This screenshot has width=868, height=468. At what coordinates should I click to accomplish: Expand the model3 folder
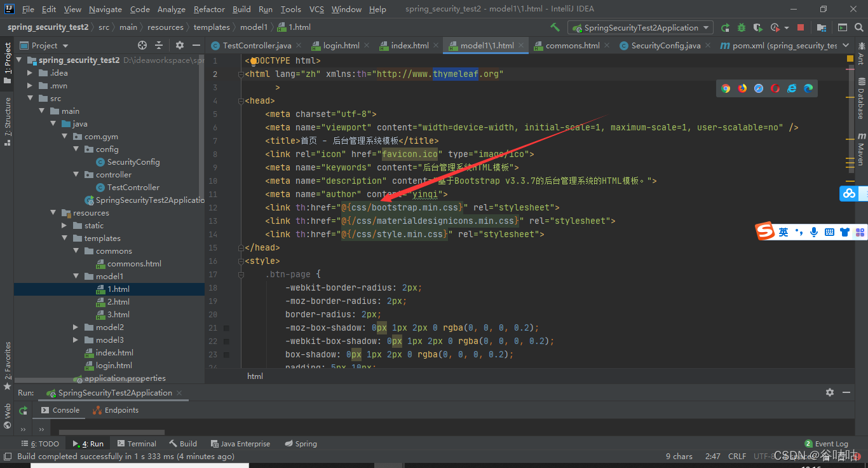tap(76, 340)
